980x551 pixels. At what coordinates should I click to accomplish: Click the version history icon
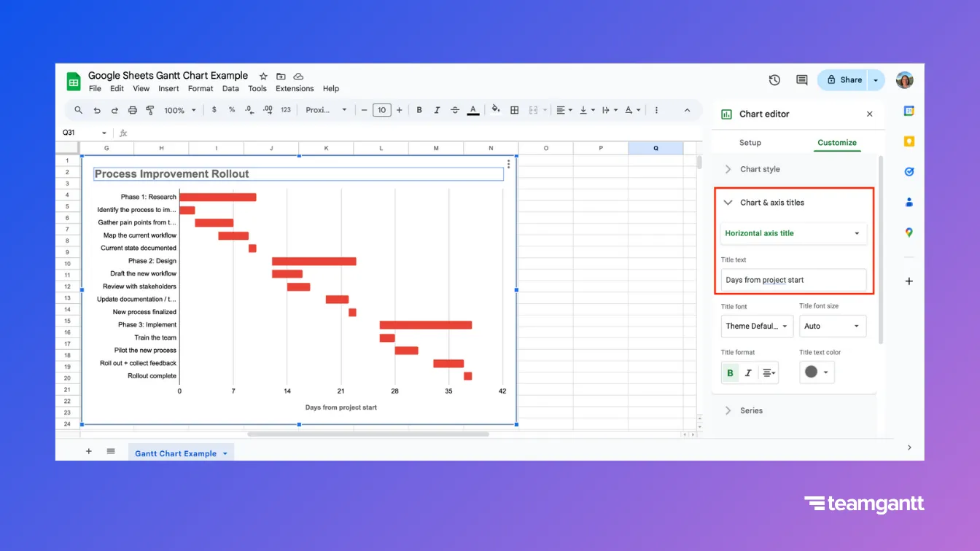(x=774, y=79)
